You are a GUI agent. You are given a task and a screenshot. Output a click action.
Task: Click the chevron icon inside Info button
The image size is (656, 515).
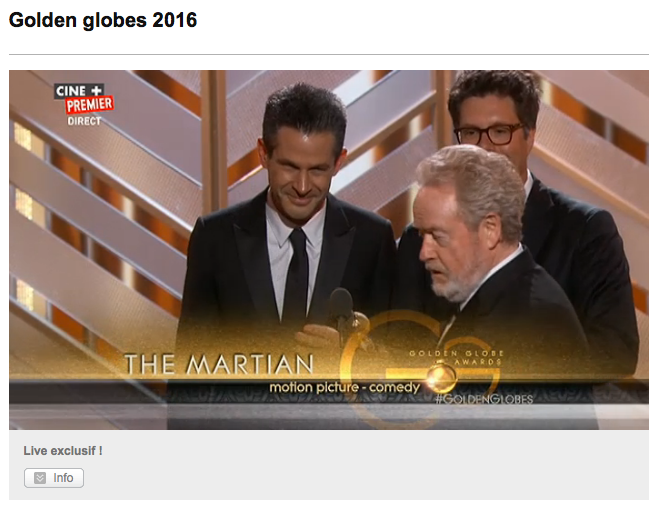(40, 478)
